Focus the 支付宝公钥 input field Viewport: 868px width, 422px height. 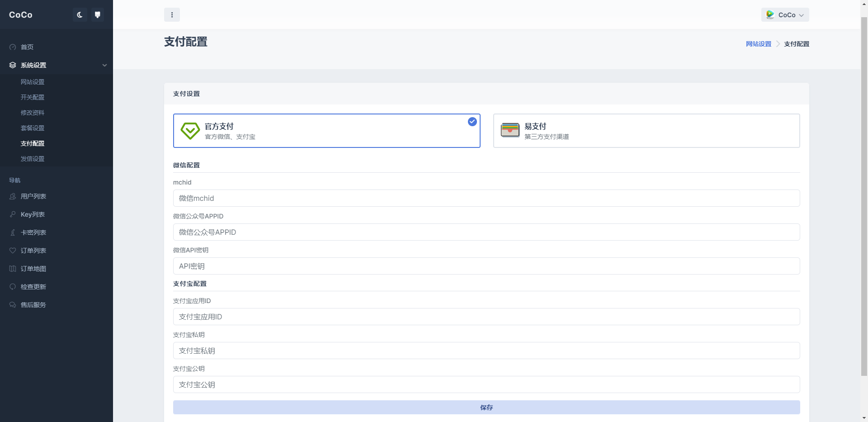(x=486, y=384)
